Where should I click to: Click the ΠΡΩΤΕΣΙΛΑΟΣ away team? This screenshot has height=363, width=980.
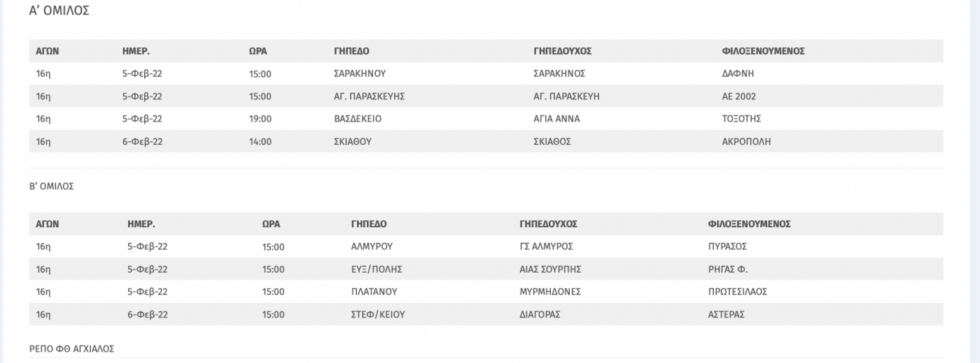click(x=738, y=292)
